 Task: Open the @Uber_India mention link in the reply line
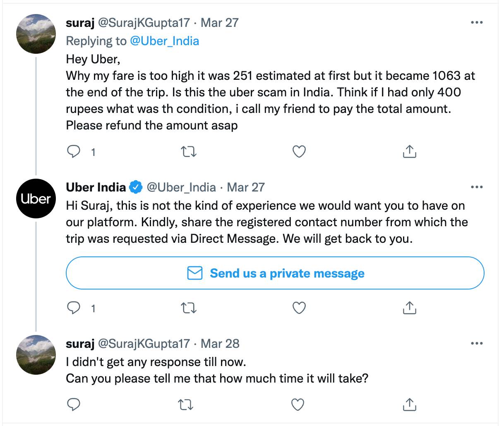point(164,41)
